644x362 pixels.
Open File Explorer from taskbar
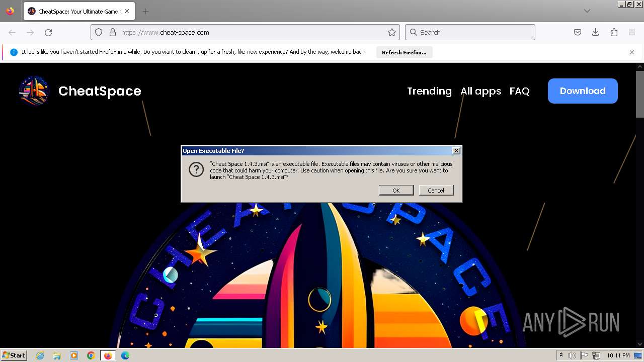click(x=57, y=355)
